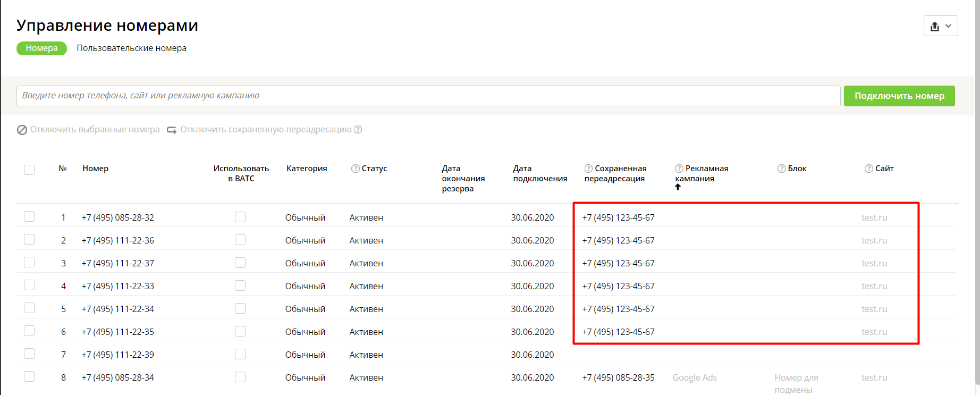The image size is (980, 395).
Task: Click test.ru site in the first row
Action: click(x=874, y=217)
